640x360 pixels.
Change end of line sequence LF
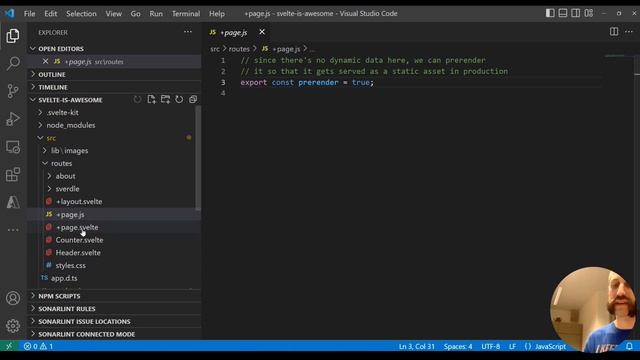[512, 347]
